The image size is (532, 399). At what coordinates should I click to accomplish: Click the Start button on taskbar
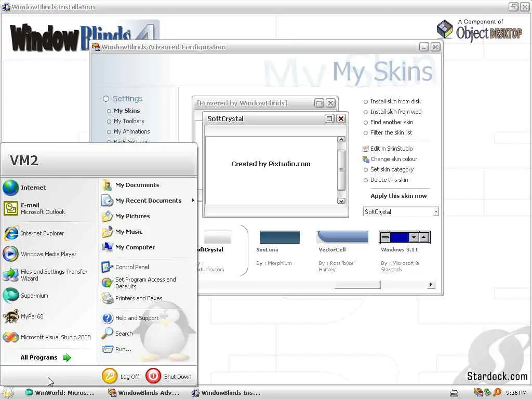pyautogui.click(x=7, y=393)
